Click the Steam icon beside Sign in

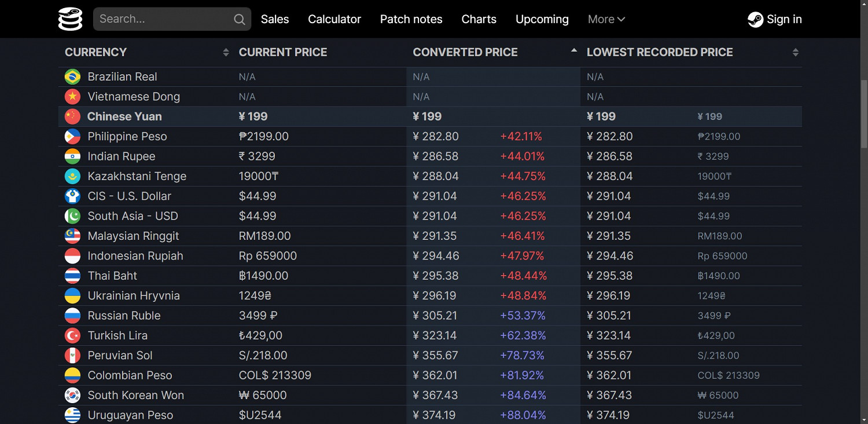click(755, 20)
